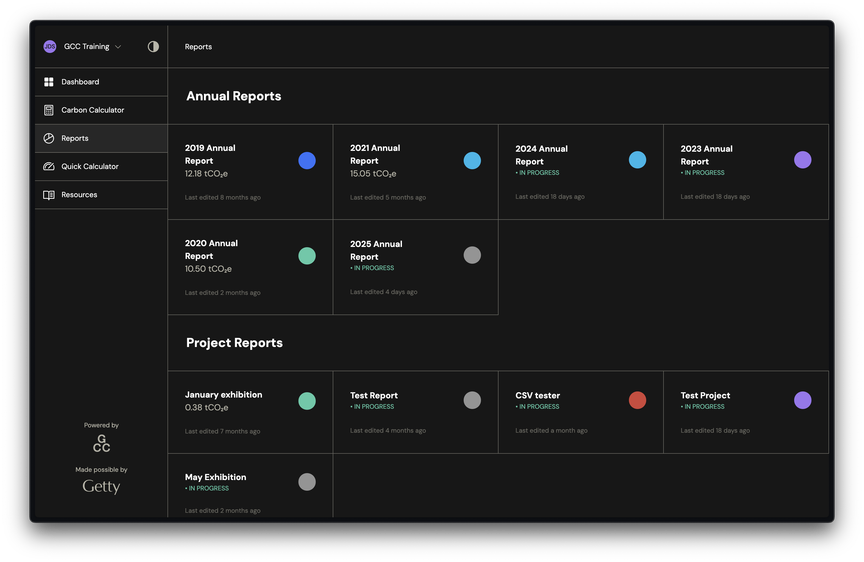Click the 12.18 tCO₂e value
Screen dimensions: 864x562
[206, 174]
